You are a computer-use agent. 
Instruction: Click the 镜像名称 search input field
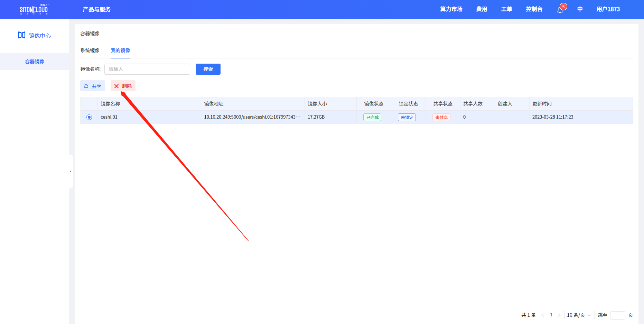[x=147, y=69]
